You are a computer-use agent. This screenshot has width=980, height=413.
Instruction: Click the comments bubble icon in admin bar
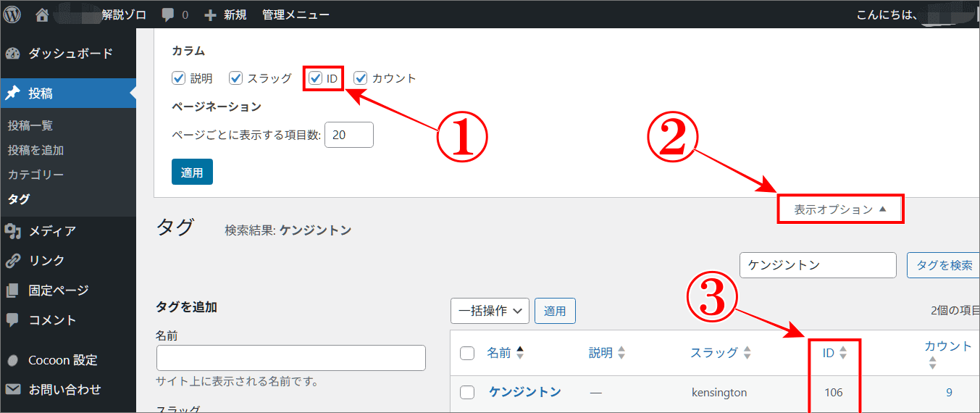[168, 14]
